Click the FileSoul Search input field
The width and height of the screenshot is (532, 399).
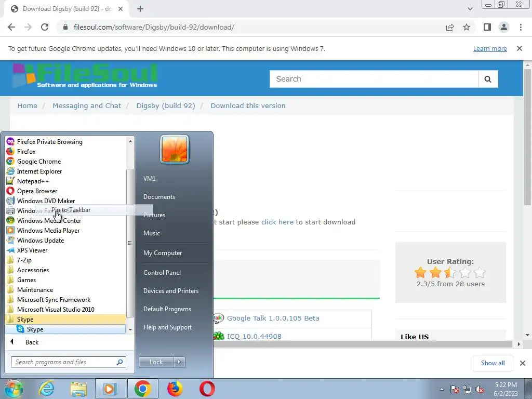[x=374, y=79]
